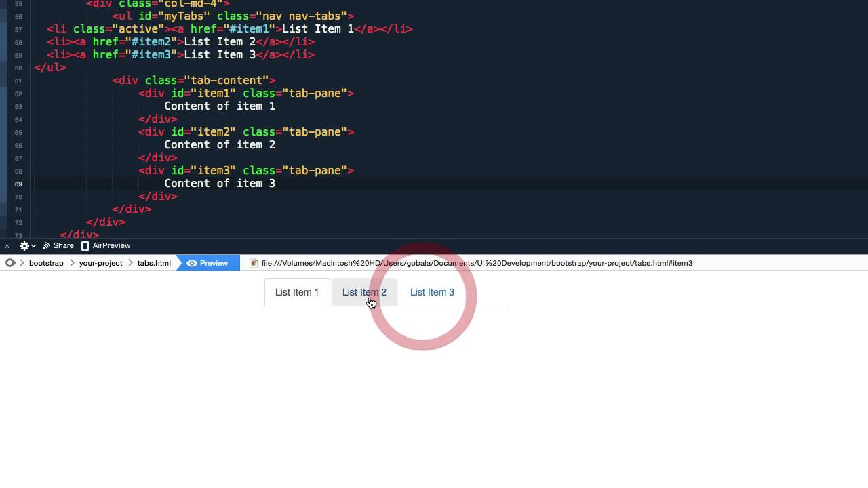Screen dimensions: 868x488
Task: Click 'Content of item 3' text in code
Action: coord(220,183)
